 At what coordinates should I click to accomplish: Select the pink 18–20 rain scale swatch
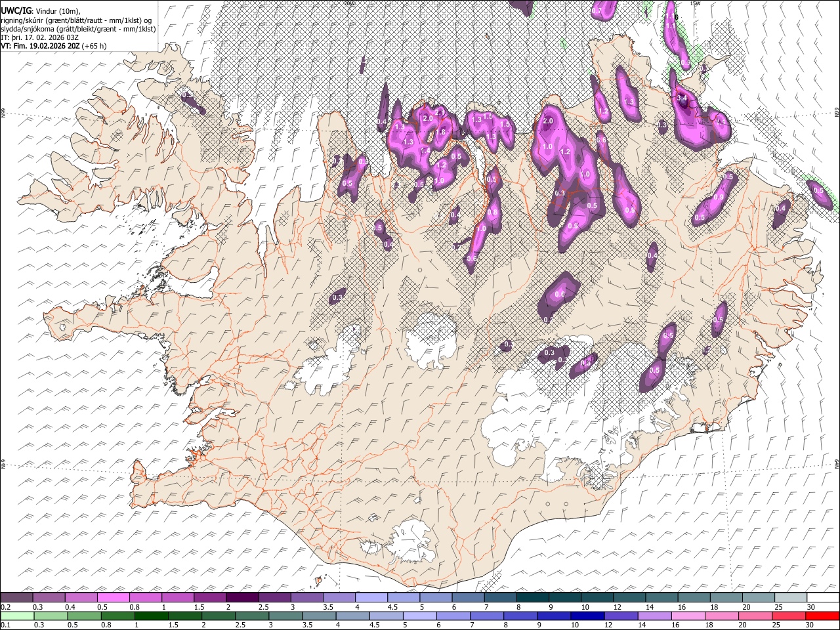722,616
